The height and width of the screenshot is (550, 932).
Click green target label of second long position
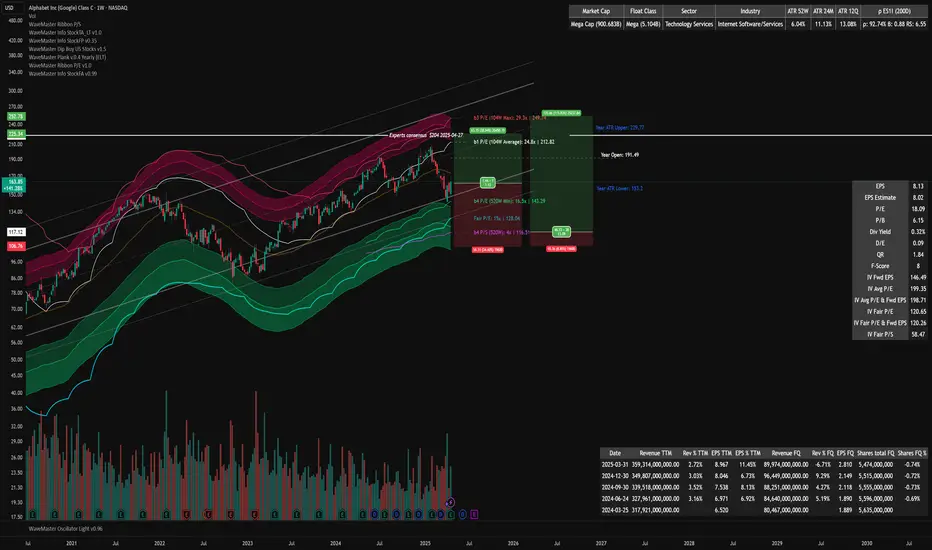(x=561, y=113)
